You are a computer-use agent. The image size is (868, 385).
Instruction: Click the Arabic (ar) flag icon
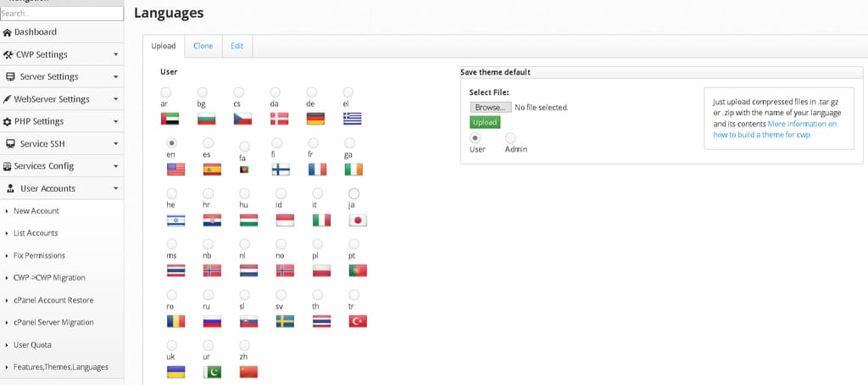[x=170, y=119]
